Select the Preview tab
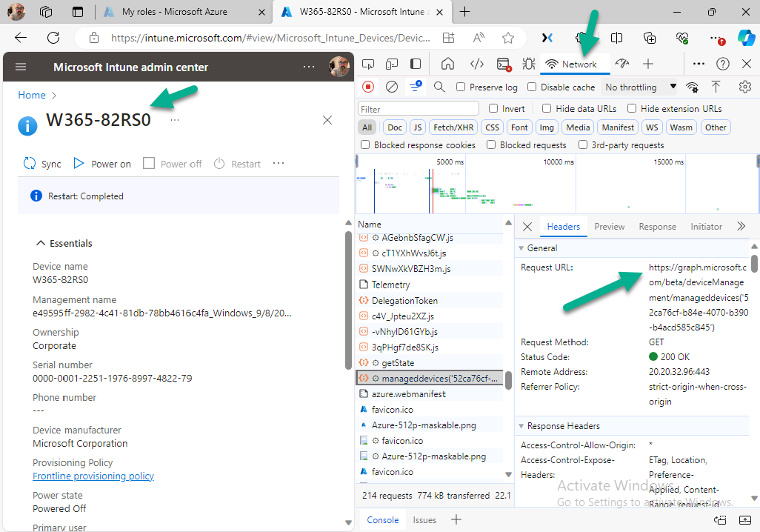760x532 pixels. (x=610, y=227)
